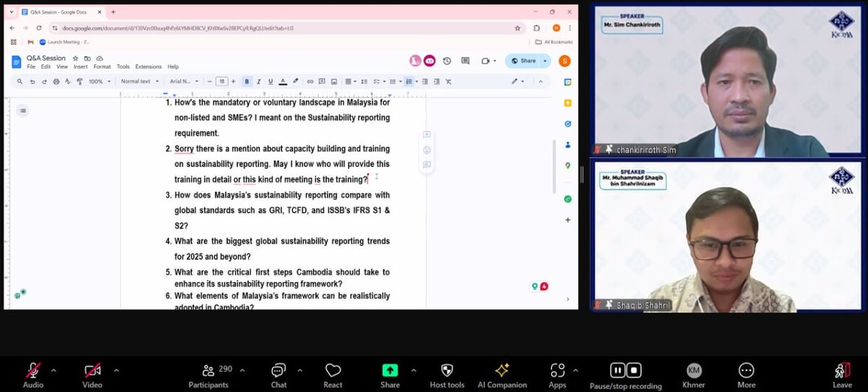Clear formatting icon
Image resolution: width=868 pixels, height=392 pixels.
pyautogui.click(x=448, y=82)
